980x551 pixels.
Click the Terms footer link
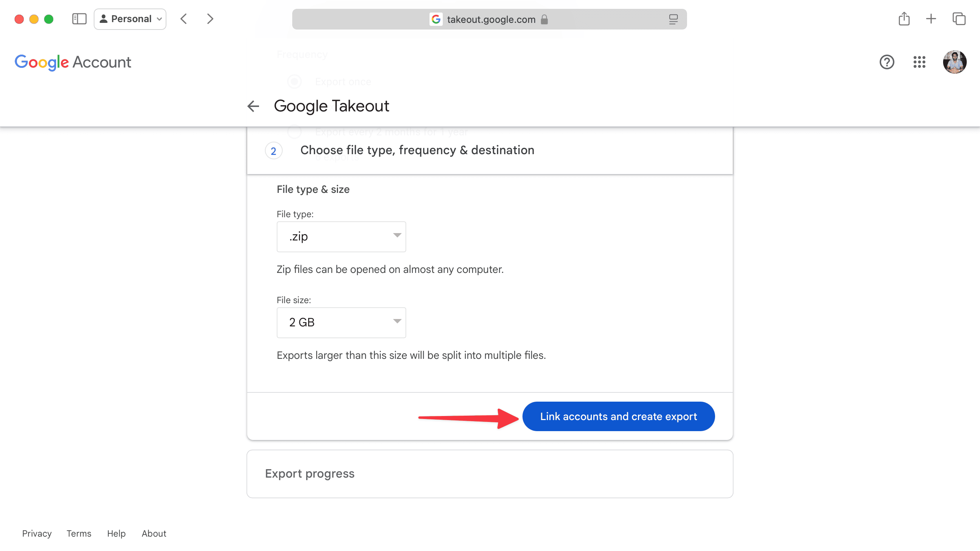(79, 533)
